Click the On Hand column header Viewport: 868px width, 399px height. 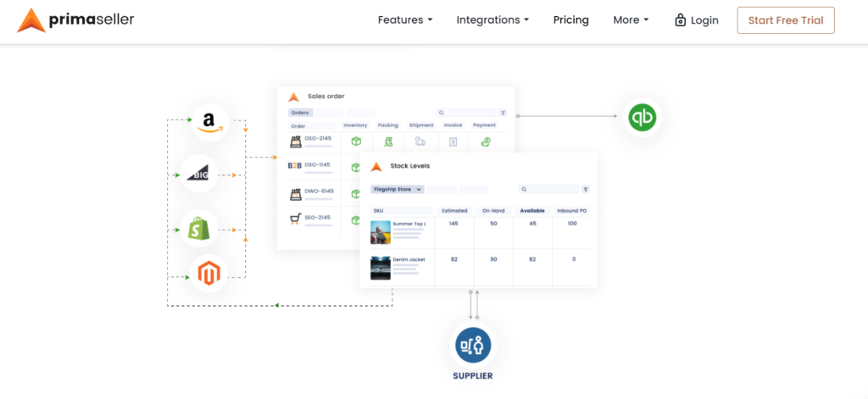pyautogui.click(x=493, y=211)
